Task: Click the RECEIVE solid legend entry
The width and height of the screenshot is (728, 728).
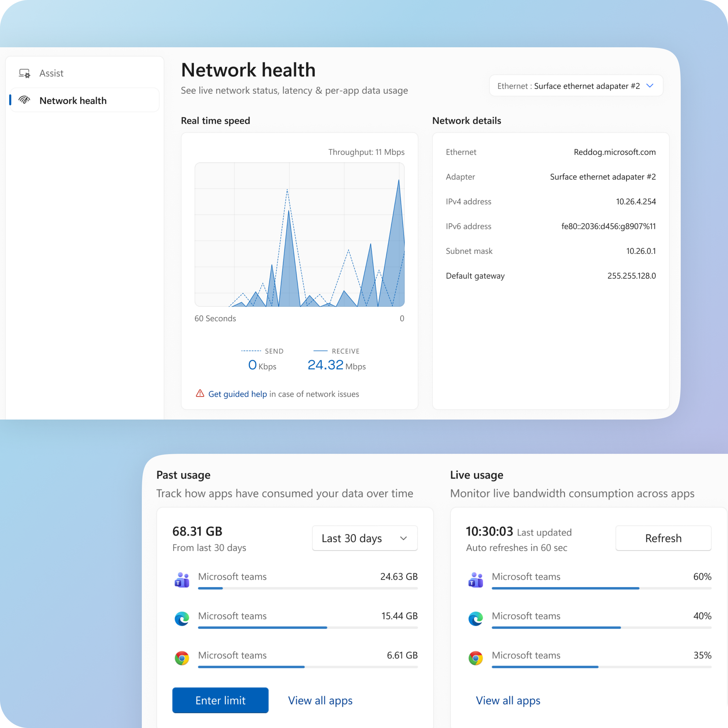Action: pyautogui.click(x=337, y=351)
